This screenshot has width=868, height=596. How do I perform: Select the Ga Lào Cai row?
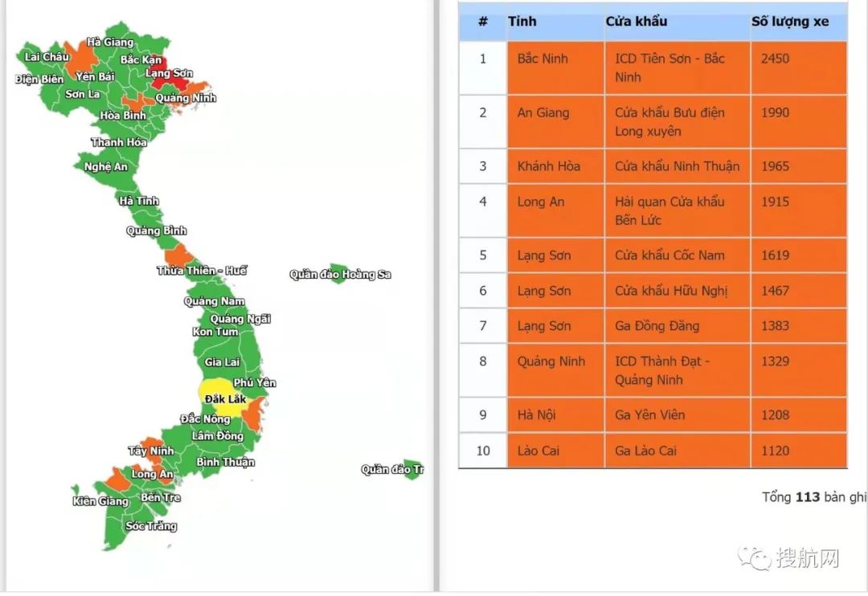pyautogui.click(x=645, y=451)
